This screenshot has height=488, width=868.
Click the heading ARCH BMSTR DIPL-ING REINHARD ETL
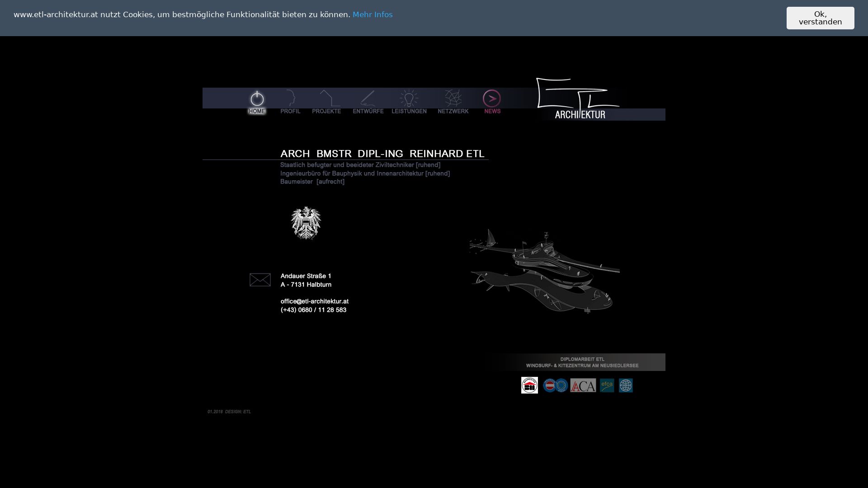(x=382, y=154)
